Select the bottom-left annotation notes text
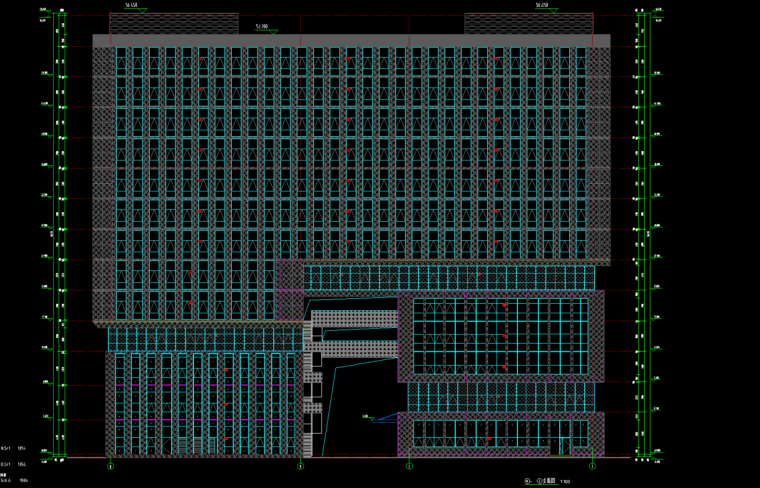Image resolution: width=760 pixels, height=488 pixels. coord(14,463)
